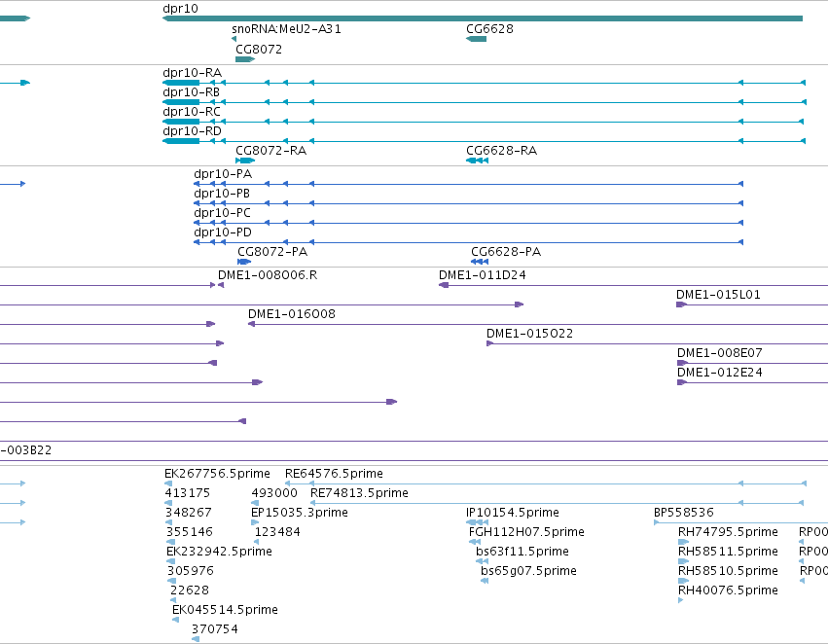Viewport: 828px width, 644px height.
Task: Click the EP15035.3prime EST label
Action: 300,513
